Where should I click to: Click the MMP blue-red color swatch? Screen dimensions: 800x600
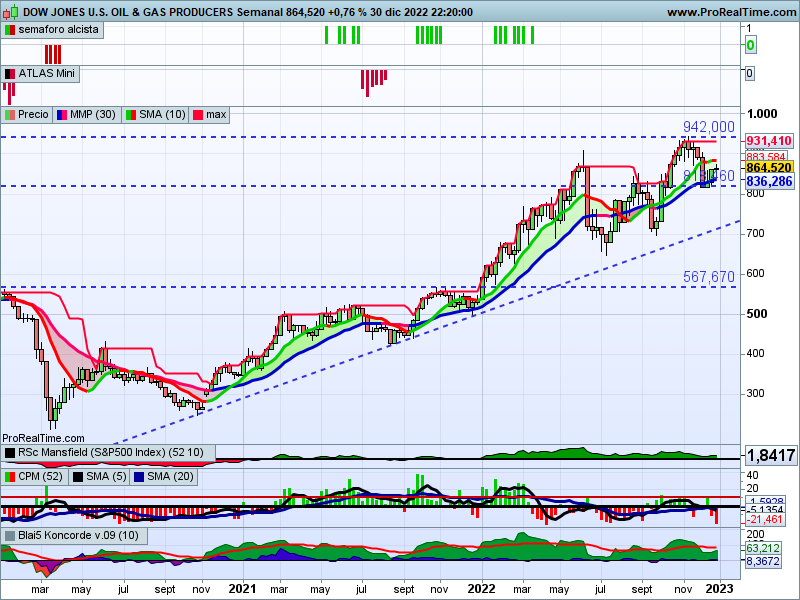[62, 115]
